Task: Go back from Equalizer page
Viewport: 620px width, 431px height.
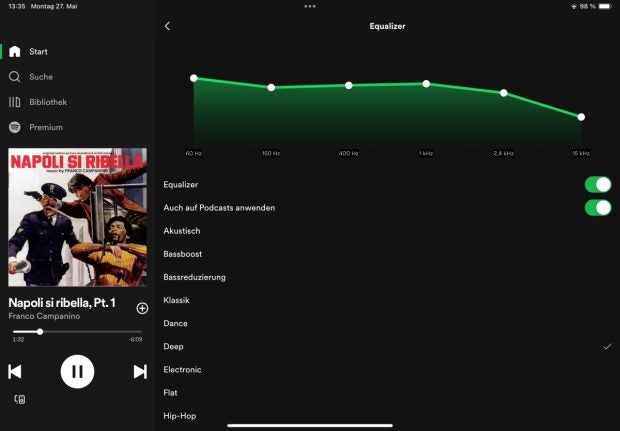Action: [167, 26]
